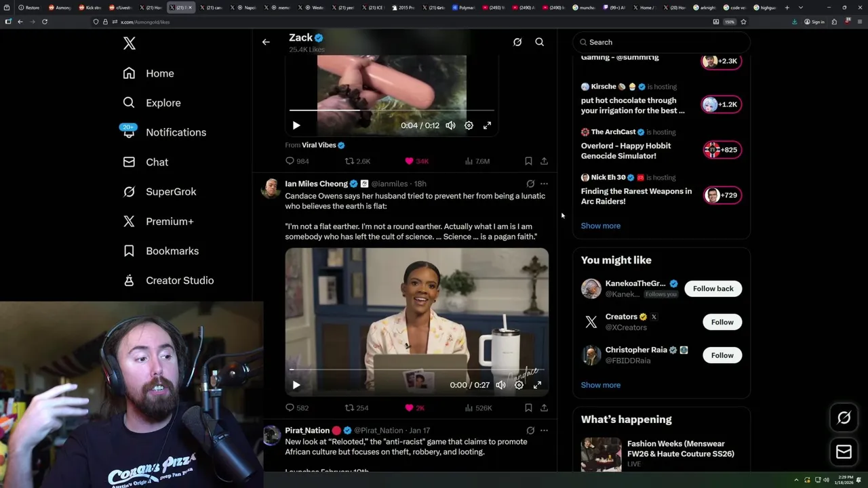Open SuperGrok in sidebar
The width and height of the screenshot is (868, 488).
click(x=159, y=192)
